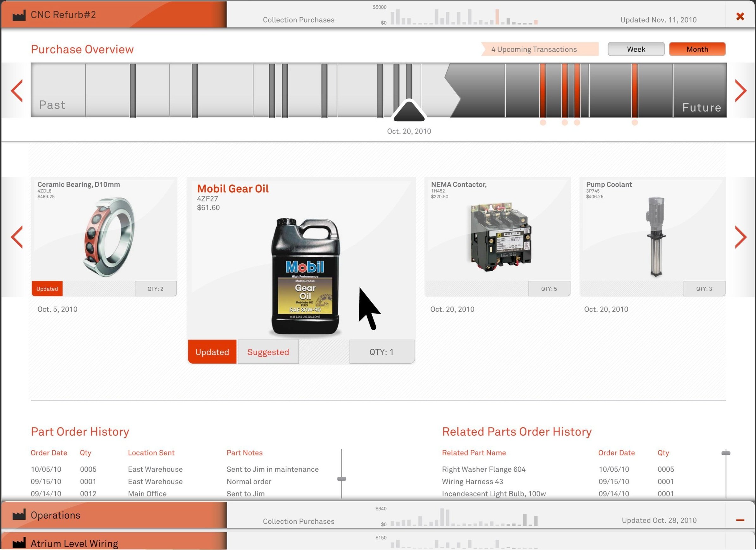Click the Past label on timeline
The height and width of the screenshot is (550, 756).
[x=52, y=105]
